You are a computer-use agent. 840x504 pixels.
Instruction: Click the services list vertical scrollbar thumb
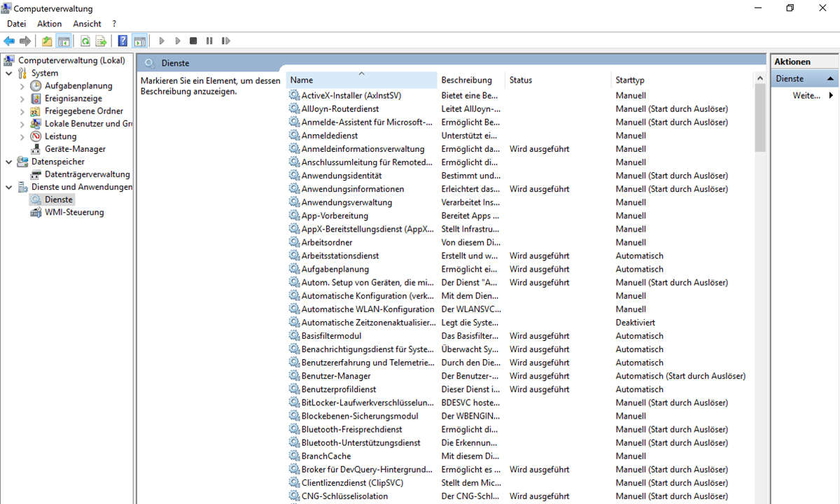(760, 118)
